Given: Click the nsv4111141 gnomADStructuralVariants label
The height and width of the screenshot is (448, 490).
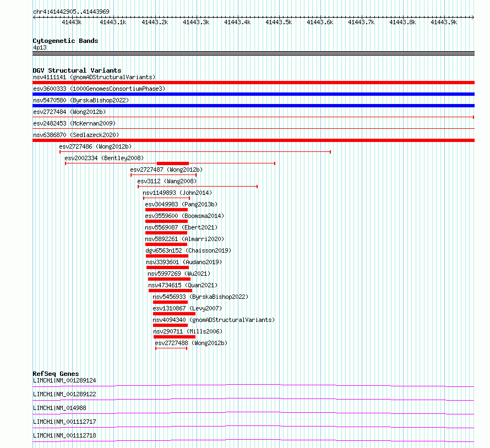Looking at the screenshot, I should click(94, 77).
